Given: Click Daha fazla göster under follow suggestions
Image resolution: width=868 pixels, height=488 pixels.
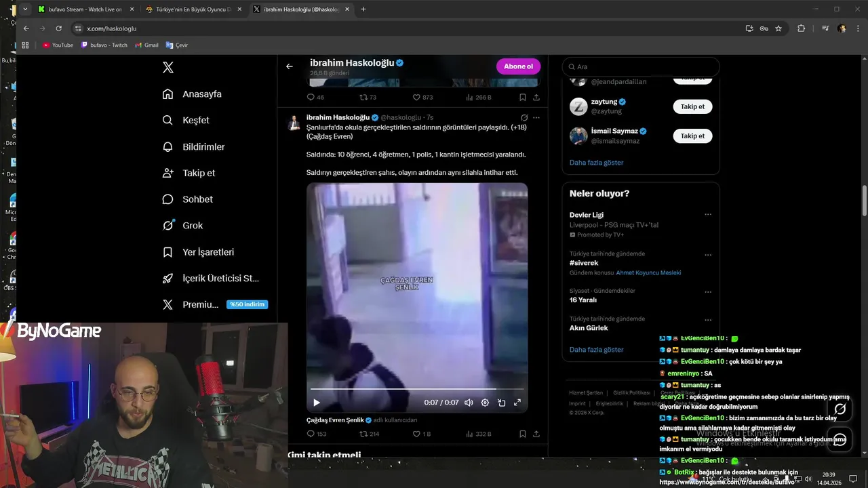Looking at the screenshot, I should pyautogui.click(x=596, y=163).
